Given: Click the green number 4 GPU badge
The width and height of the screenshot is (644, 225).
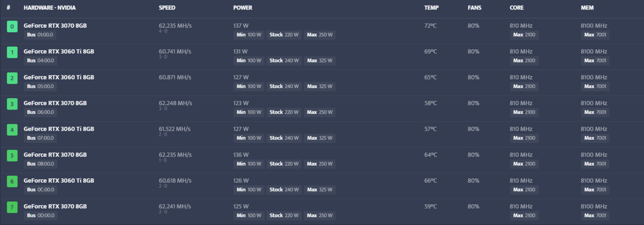Looking at the screenshot, I should (x=12, y=130).
